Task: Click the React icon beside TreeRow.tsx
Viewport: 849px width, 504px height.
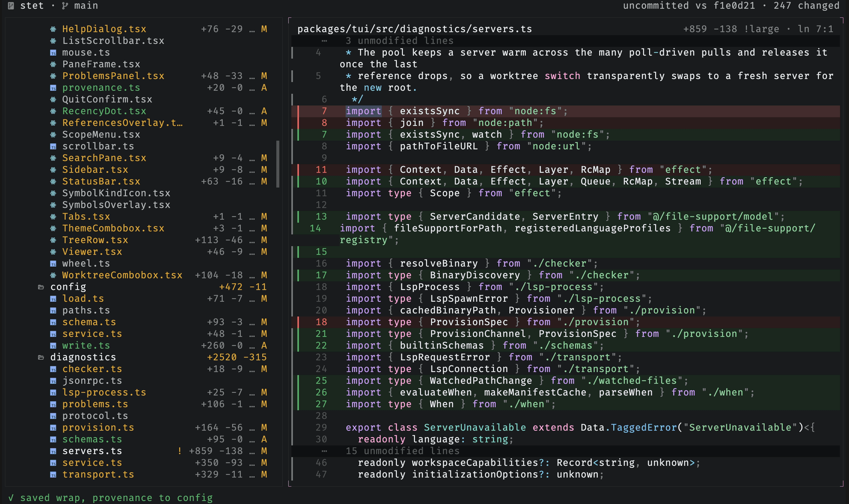Action: [53, 240]
